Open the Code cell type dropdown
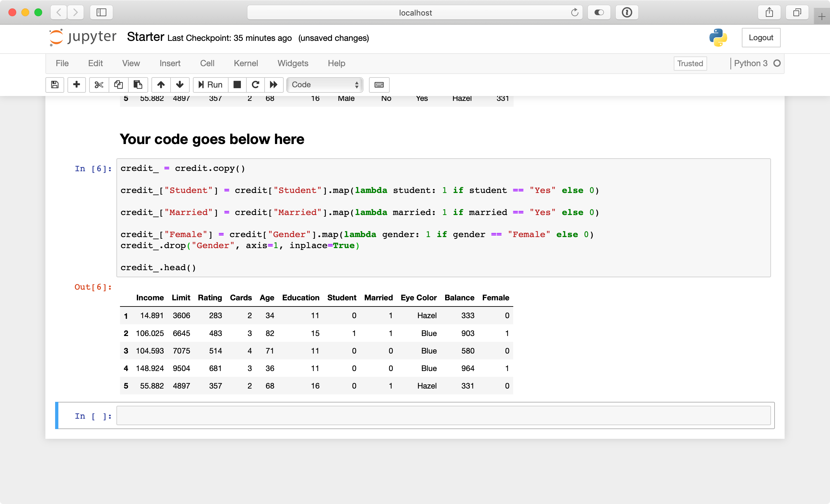The width and height of the screenshot is (830, 504). [325, 85]
